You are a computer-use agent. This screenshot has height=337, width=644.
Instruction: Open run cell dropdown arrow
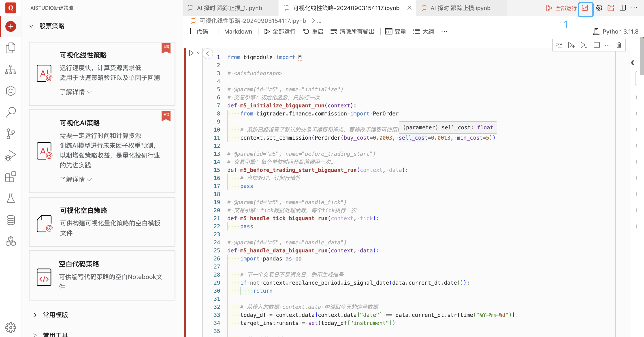click(199, 53)
